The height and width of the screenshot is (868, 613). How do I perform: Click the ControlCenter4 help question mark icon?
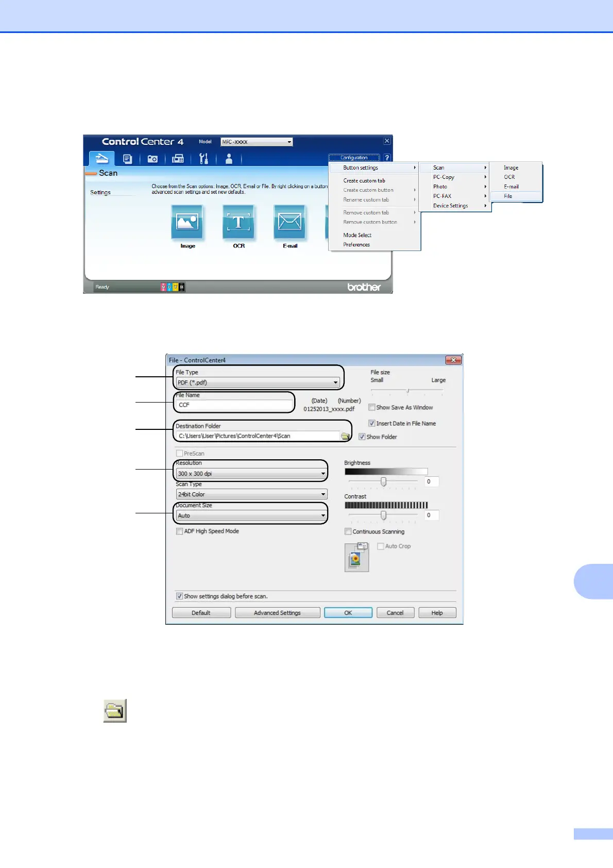387,158
